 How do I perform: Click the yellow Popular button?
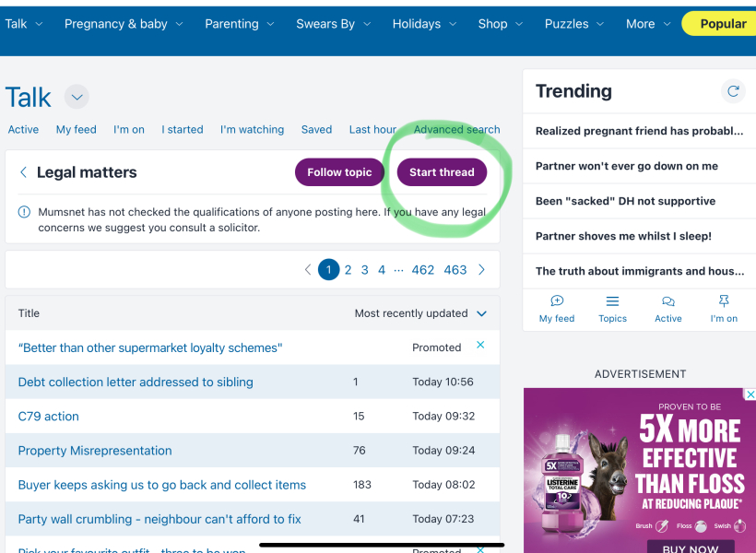point(722,24)
